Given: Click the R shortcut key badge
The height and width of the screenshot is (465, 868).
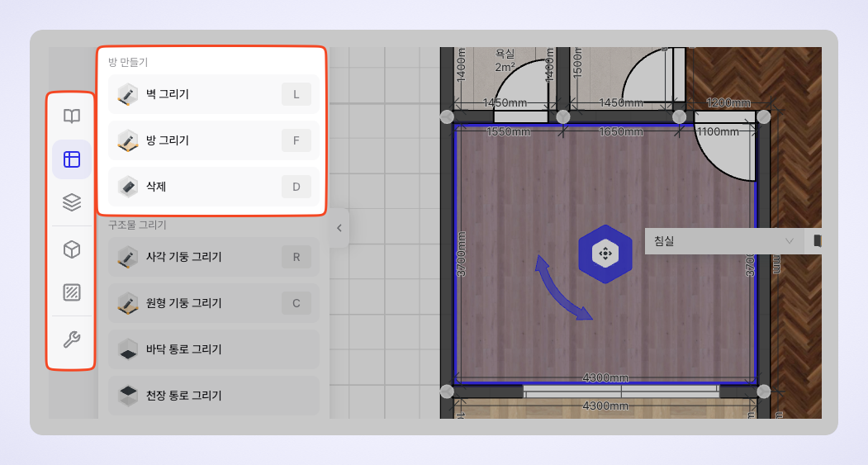Looking at the screenshot, I should pyautogui.click(x=296, y=257).
